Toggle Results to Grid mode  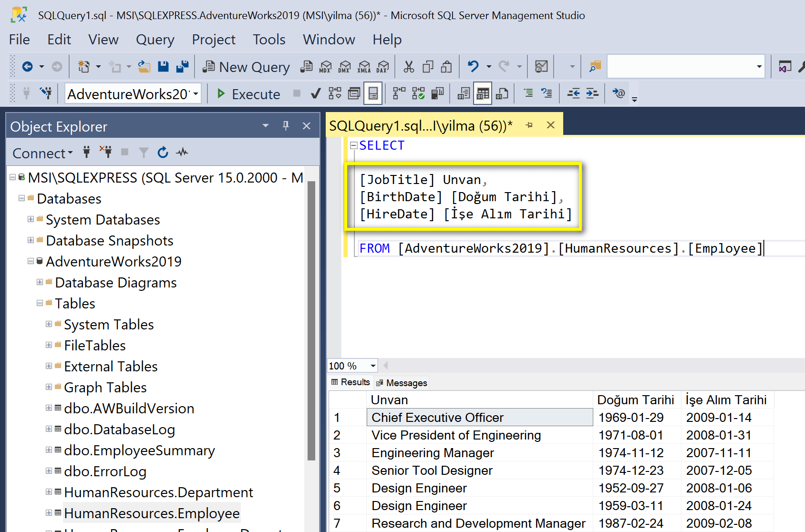point(483,93)
